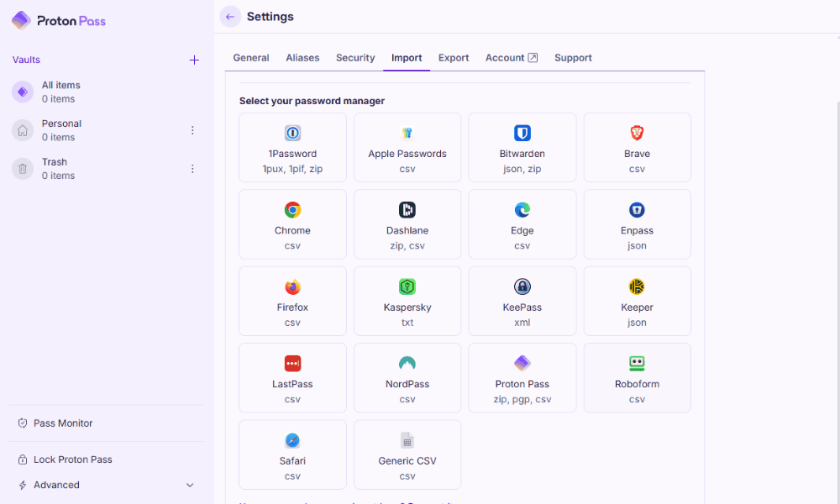The height and width of the screenshot is (504, 840).
Task: Open the Account external link tab
Action: 511,58
